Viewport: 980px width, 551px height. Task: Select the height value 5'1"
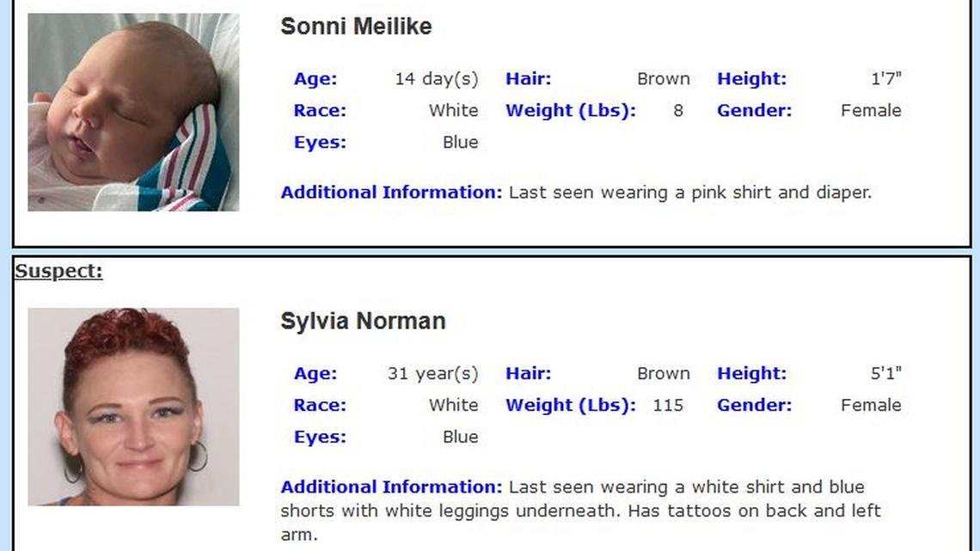[885, 374]
